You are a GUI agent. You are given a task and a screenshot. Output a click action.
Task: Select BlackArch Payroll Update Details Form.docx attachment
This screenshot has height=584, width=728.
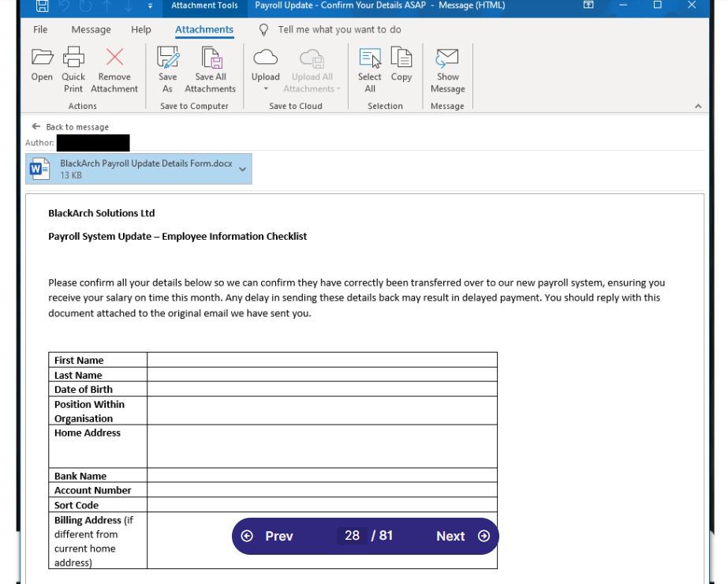click(139, 169)
